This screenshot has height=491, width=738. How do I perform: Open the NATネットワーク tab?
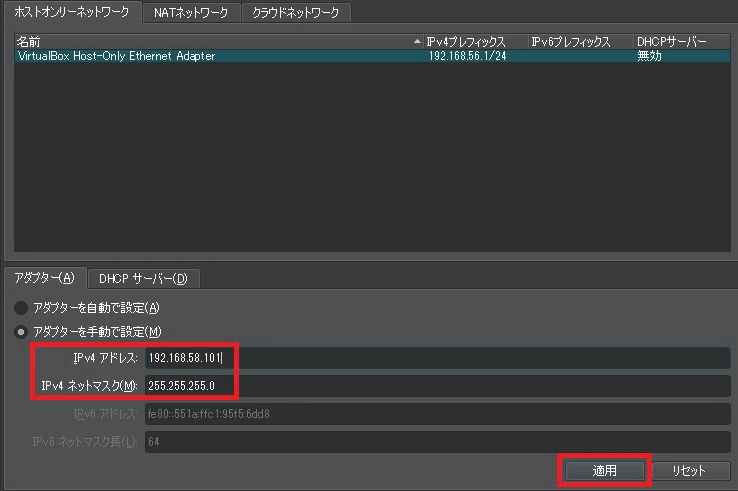(191, 13)
